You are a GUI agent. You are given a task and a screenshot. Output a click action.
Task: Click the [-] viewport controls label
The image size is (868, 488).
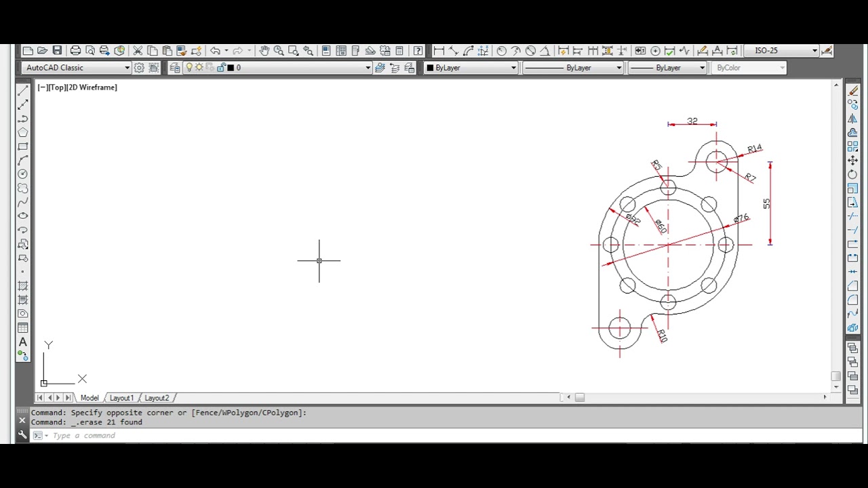coord(42,87)
